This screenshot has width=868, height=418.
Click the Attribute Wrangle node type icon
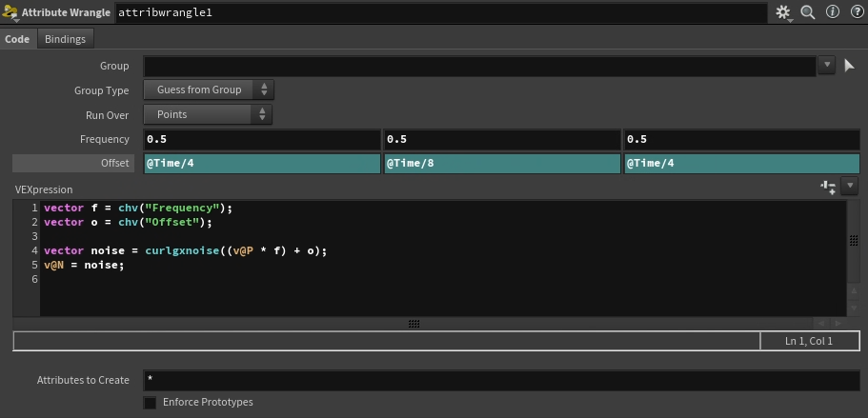[10, 12]
